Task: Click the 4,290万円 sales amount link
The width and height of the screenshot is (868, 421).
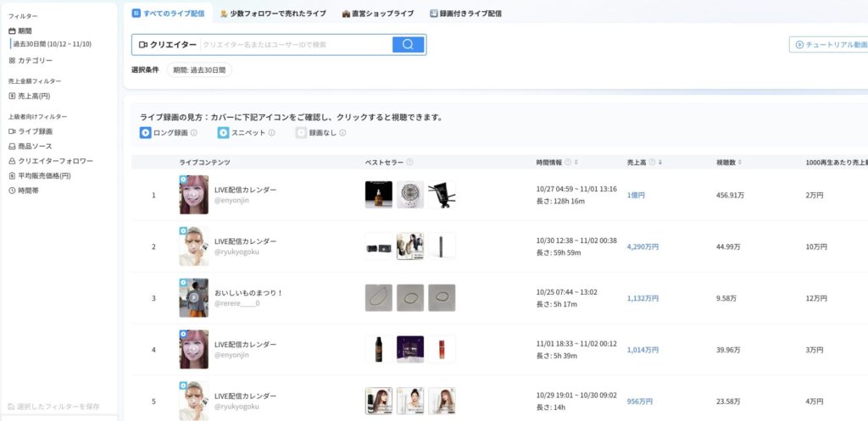Action: pyautogui.click(x=643, y=247)
